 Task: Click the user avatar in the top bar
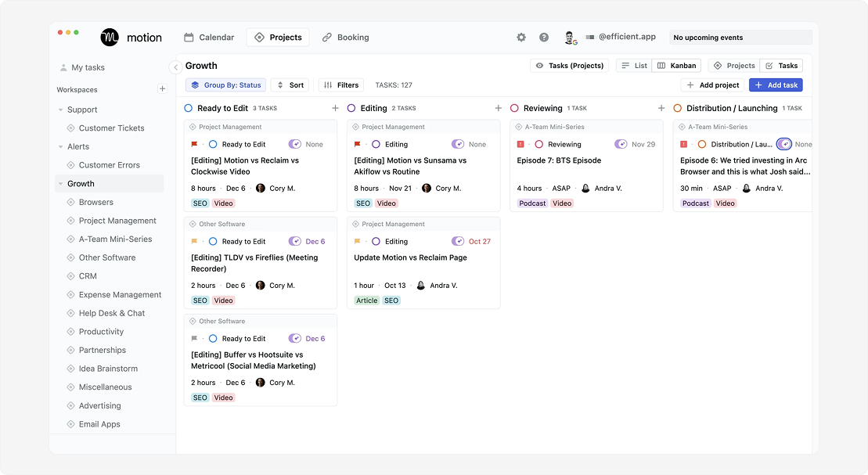click(570, 37)
